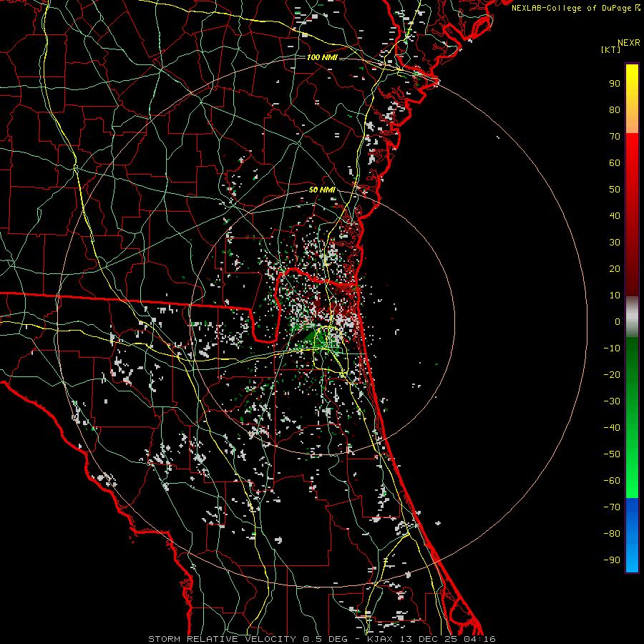644x644 pixels.
Task: Click the positive 50 value on the scale
Action: pos(614,190)
